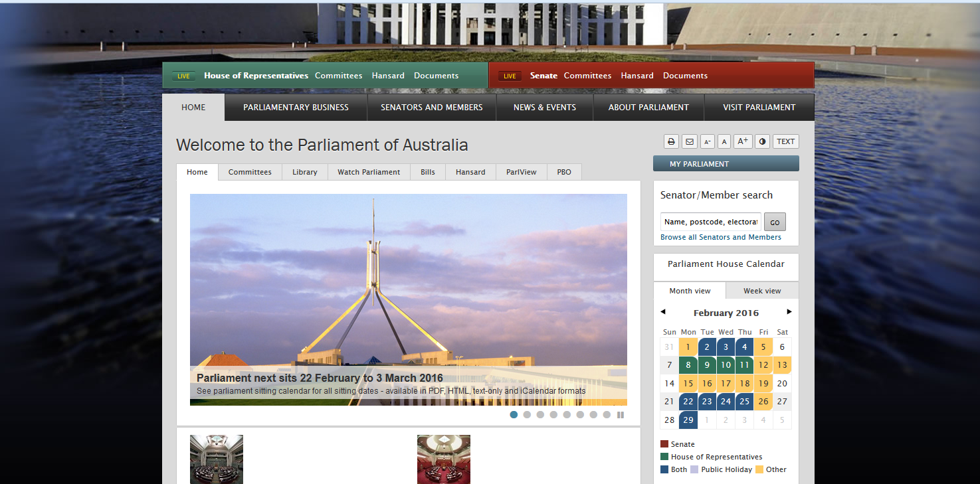
Task: Toggle high contrast mode icon
Action: click(762, 141)
